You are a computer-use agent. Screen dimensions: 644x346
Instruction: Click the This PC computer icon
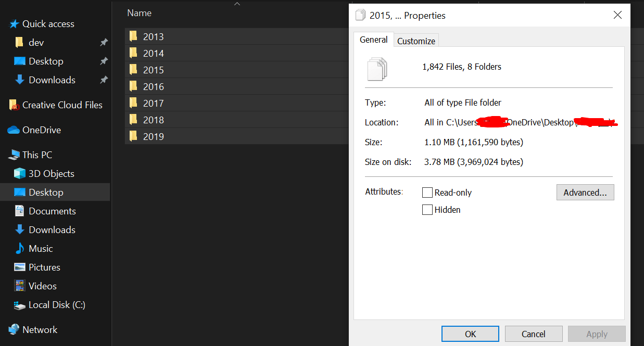tap(14, 155)
